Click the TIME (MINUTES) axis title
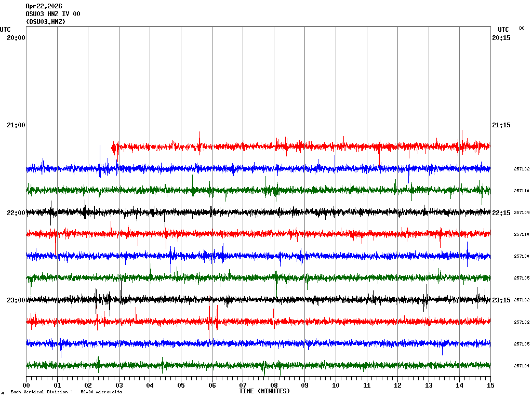This screenshot has height=399, width=532. pyautogui.click(x=264, y=391)
